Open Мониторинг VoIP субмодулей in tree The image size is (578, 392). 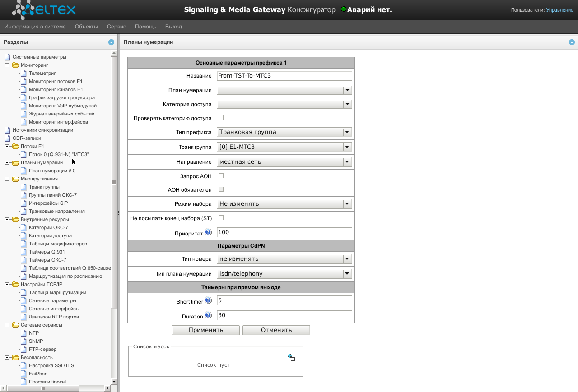coord(63,106)
